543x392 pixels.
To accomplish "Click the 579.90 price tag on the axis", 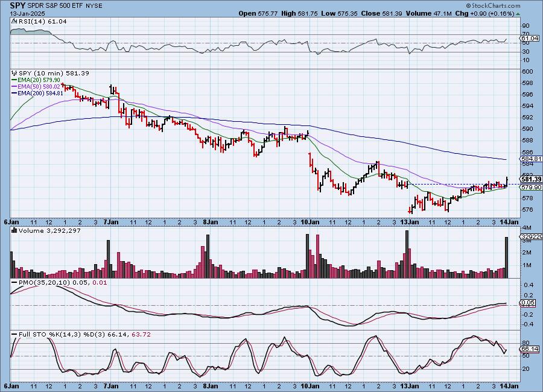I will coord(531,187).
